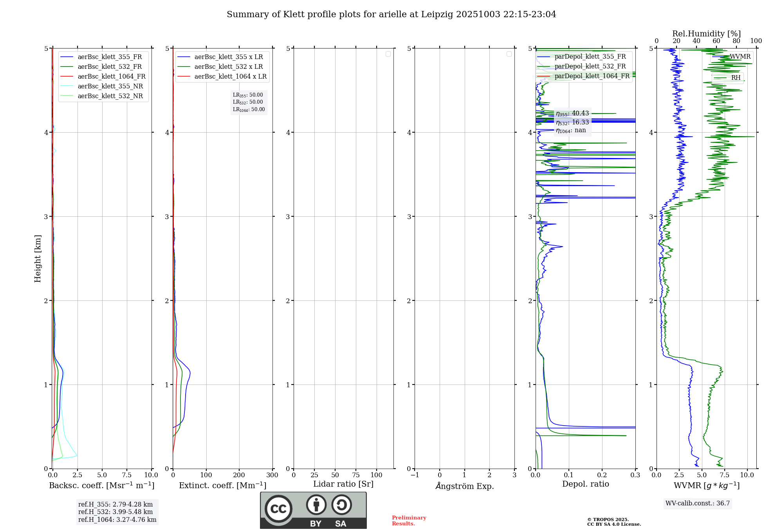Click the η355 depolarization constants box
783x532 pixels.
click(572, 122)
